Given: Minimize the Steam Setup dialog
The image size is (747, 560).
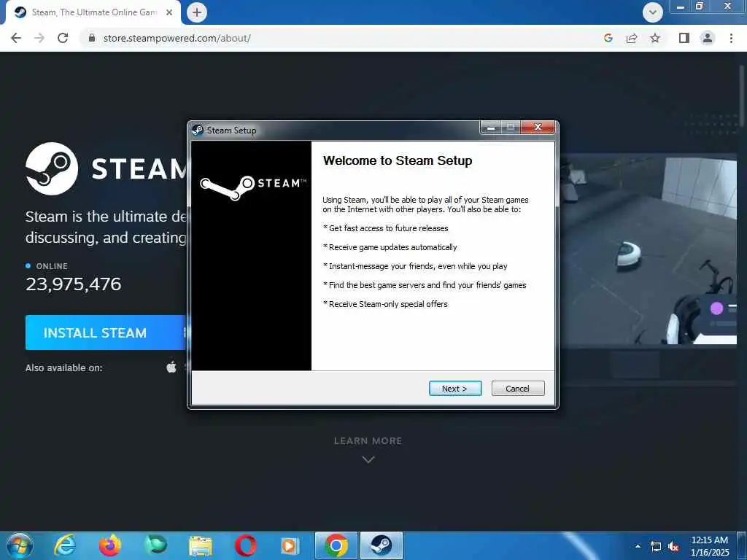Looking at the screenshot, I should pyautogui.click(x=491, y=128).
